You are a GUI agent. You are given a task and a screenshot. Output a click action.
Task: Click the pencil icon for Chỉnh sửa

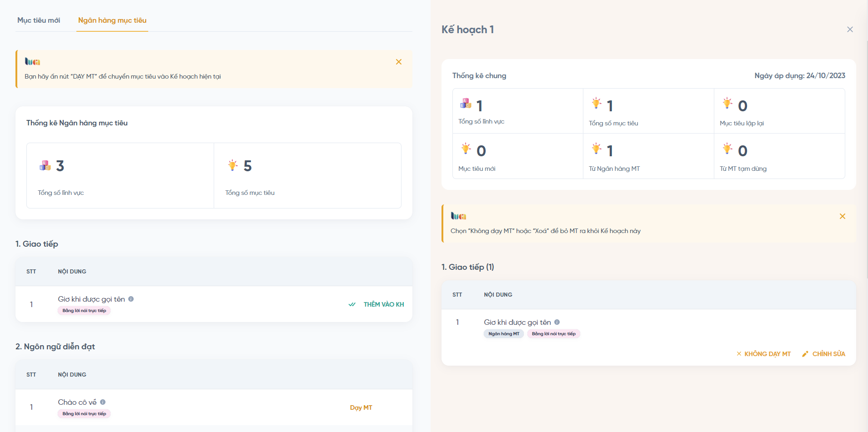point(805,354)
